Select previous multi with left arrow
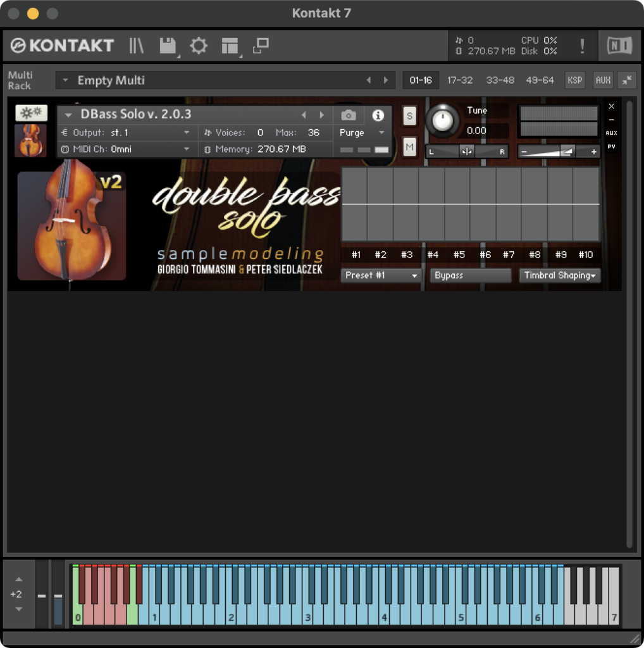The width and height of the screenshot is (644, 648). coord(368,80)
